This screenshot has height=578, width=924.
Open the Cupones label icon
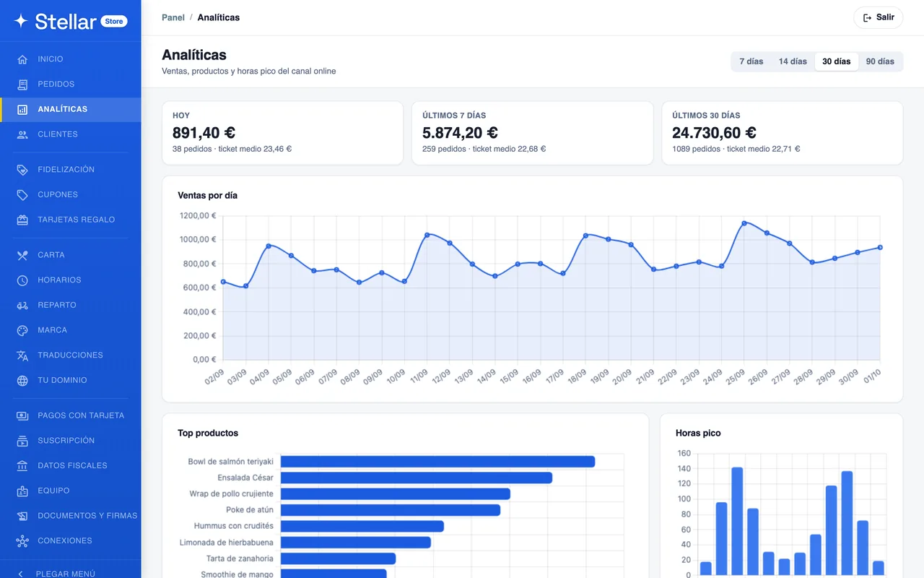22,195
